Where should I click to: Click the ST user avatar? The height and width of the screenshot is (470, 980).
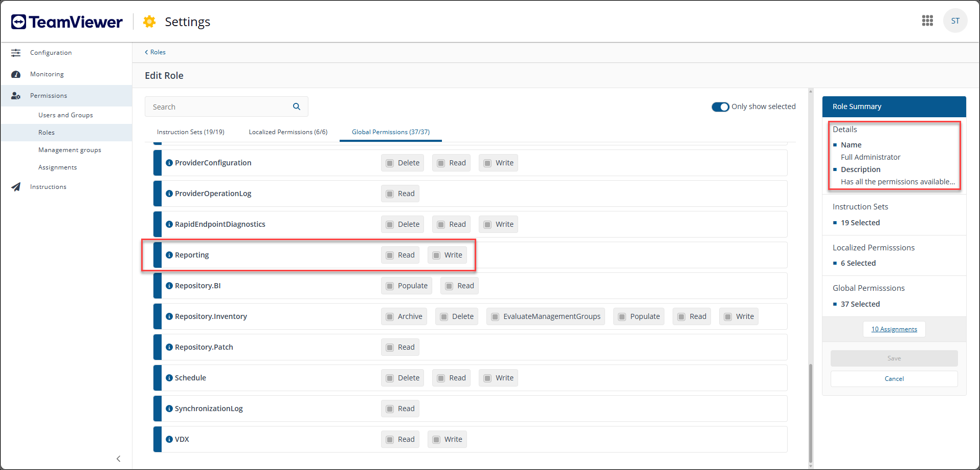[x=955, y=21]
